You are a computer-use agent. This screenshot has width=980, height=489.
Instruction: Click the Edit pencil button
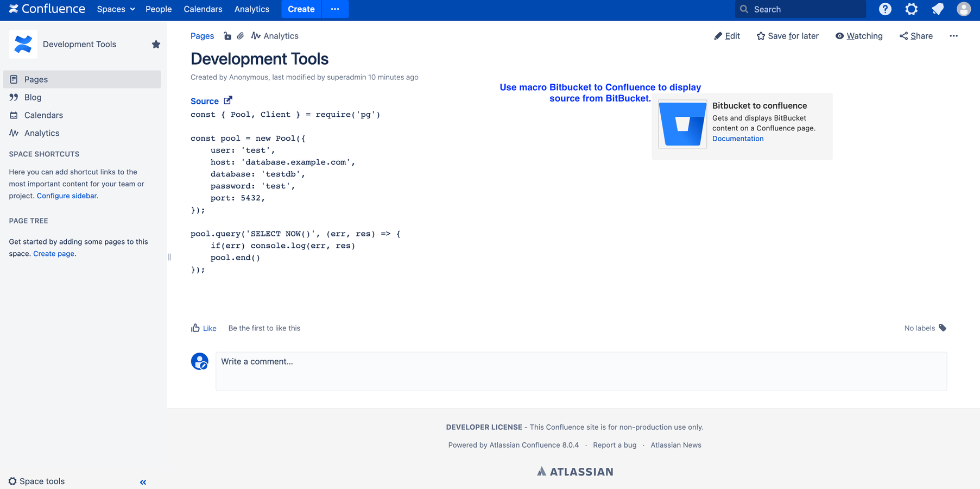(727, 36)
